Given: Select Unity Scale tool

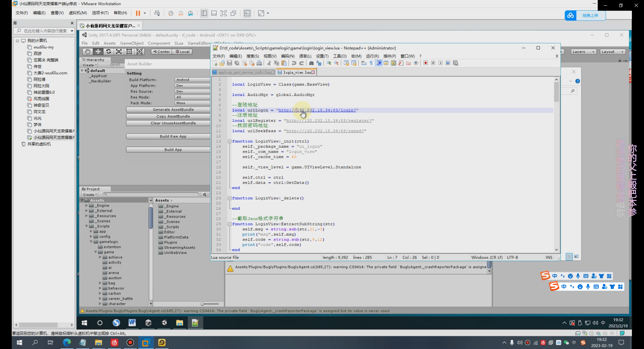Looking at the screenshot, I should 119,51.
